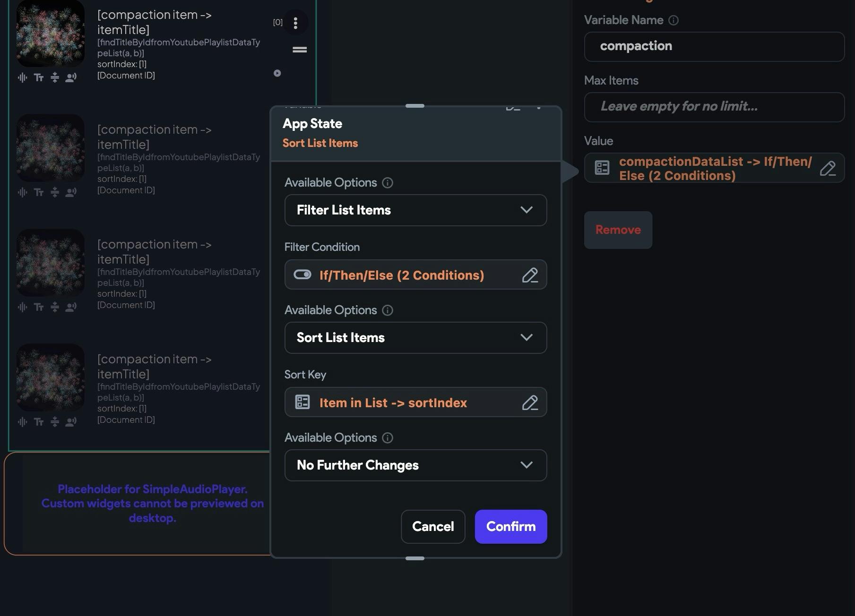The image size is (855, 616).
Task: Expand the No Further Changes dropdown
Action: [x=415, y=465]
